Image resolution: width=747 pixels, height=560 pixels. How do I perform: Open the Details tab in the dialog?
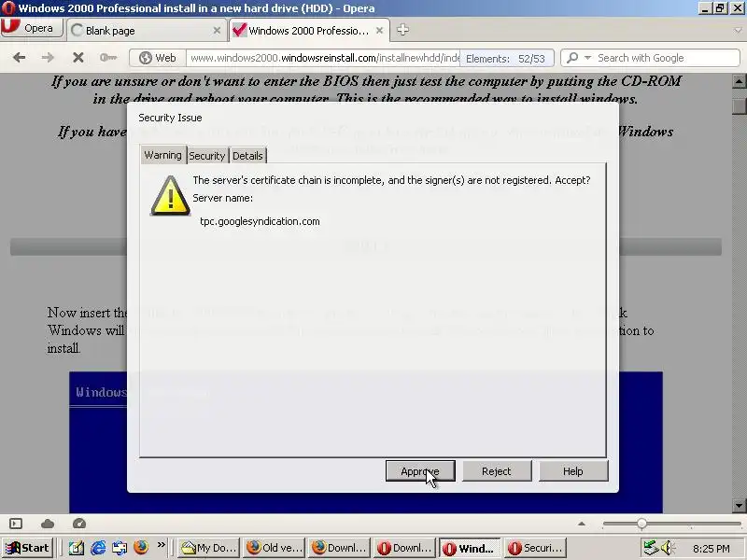point(247,156)
